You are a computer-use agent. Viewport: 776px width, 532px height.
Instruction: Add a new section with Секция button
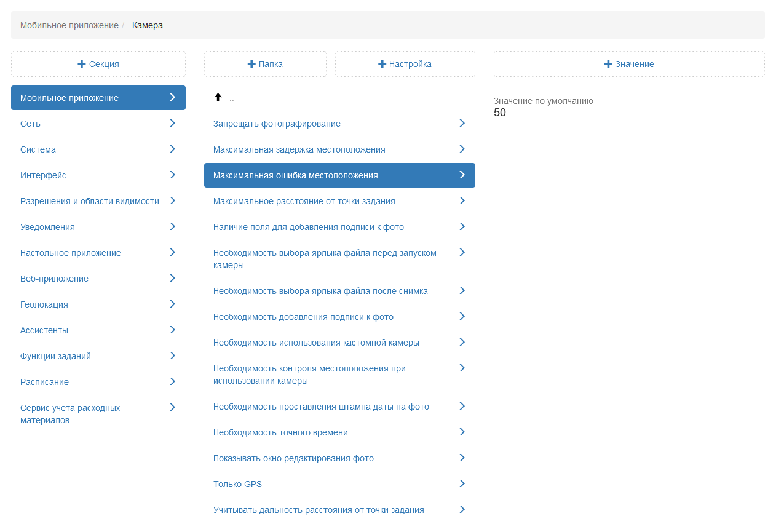tap(98, 64)
